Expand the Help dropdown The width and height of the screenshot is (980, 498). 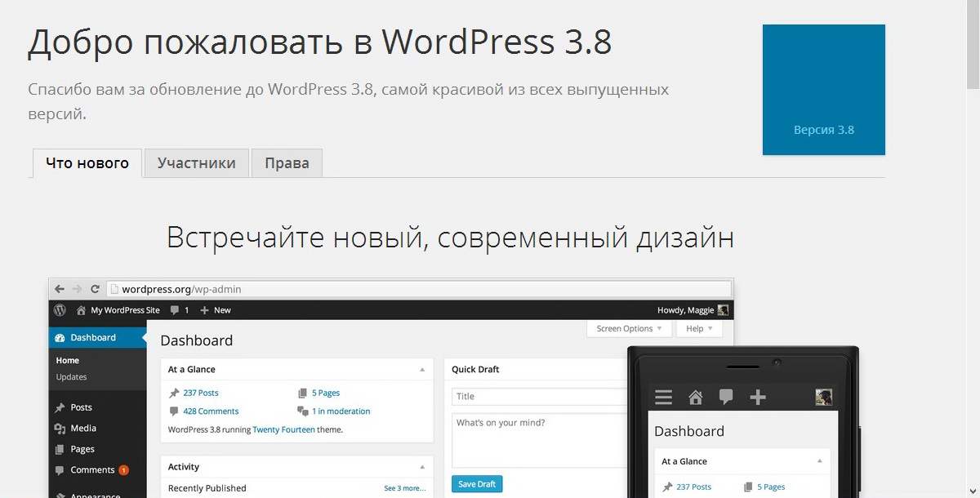(700, 328)
